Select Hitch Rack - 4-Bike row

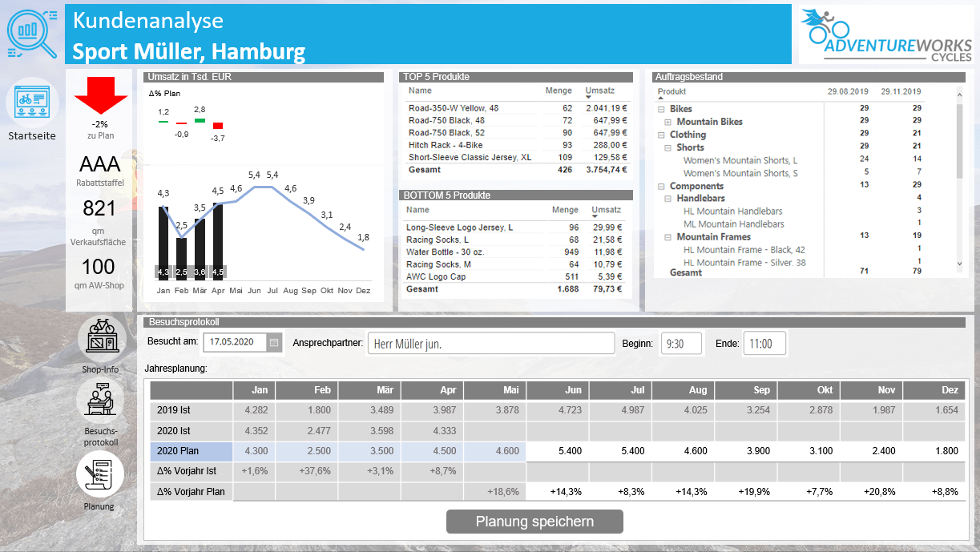coord(516,145)
